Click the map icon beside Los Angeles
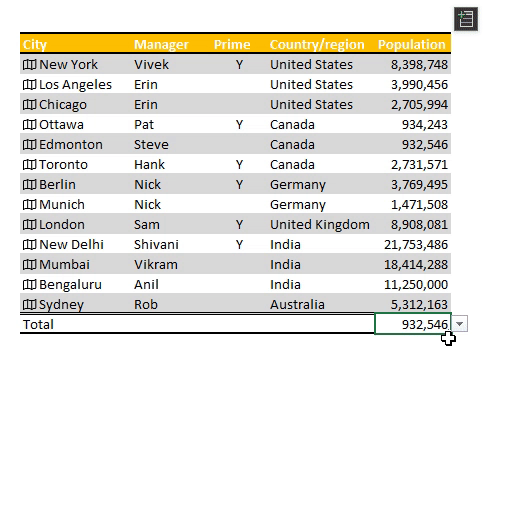Screen dimensions: 518x512 [29, 84]
